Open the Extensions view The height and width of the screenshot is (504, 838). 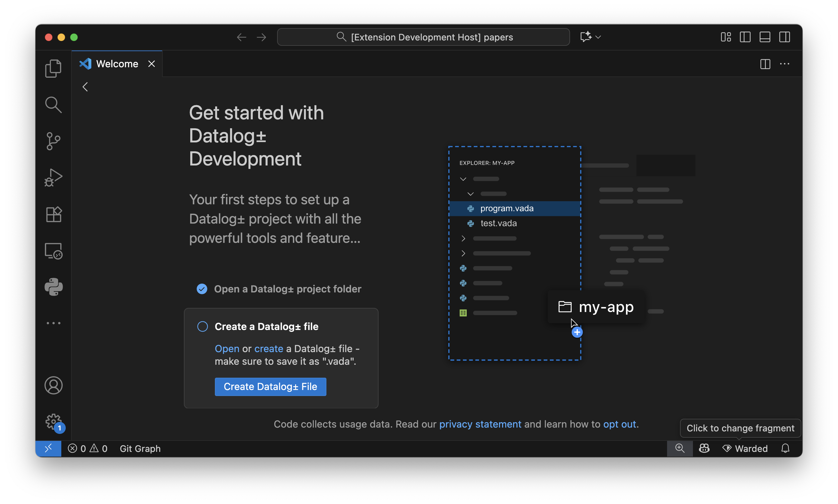pos(53,214)
